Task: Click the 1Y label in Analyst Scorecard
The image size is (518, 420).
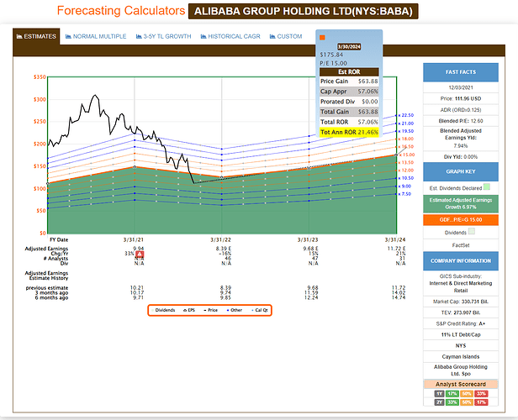Action: pyautogui.click(x=439, y=394)
